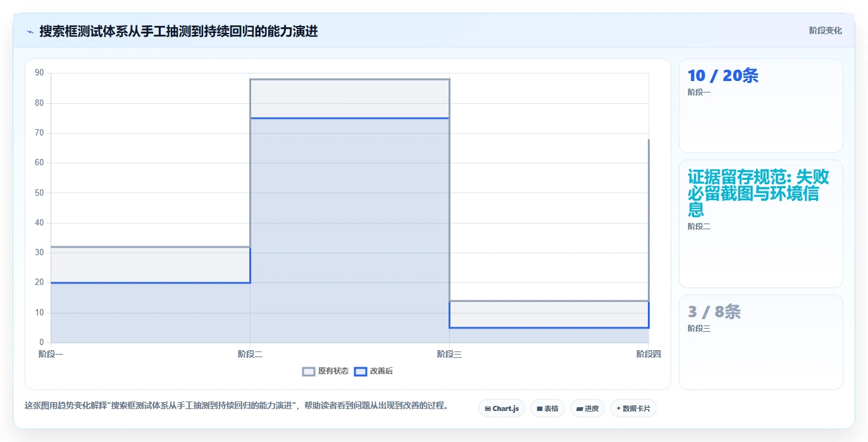Open the 证据留存规范 stage card

pyautogui.click(x=761, y=224)
